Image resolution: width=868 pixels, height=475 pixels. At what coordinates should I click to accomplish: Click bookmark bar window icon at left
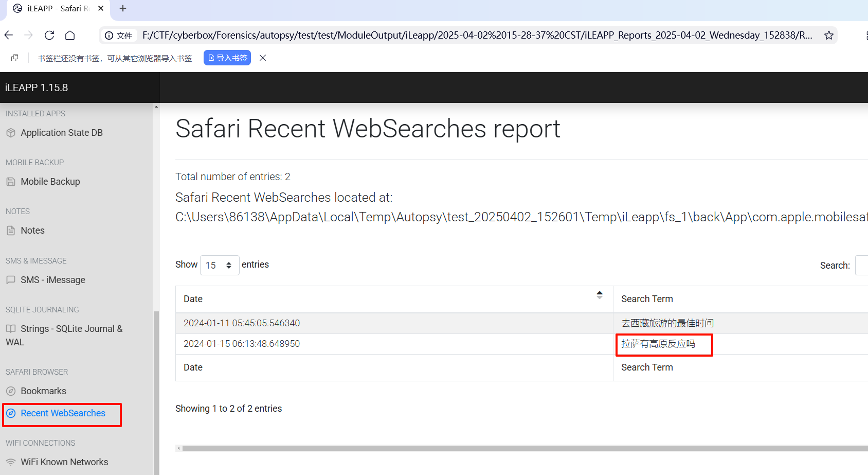pos(15,58)
